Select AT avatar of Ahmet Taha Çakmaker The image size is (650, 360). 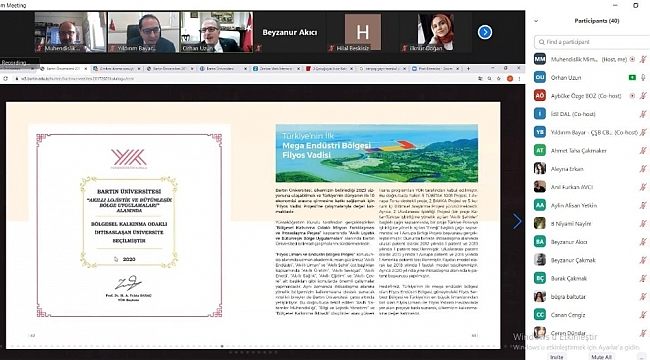[x=540, y=151]
